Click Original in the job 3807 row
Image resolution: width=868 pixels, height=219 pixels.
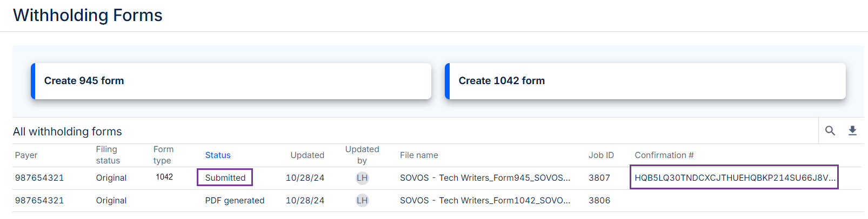[x=111, y=178]
